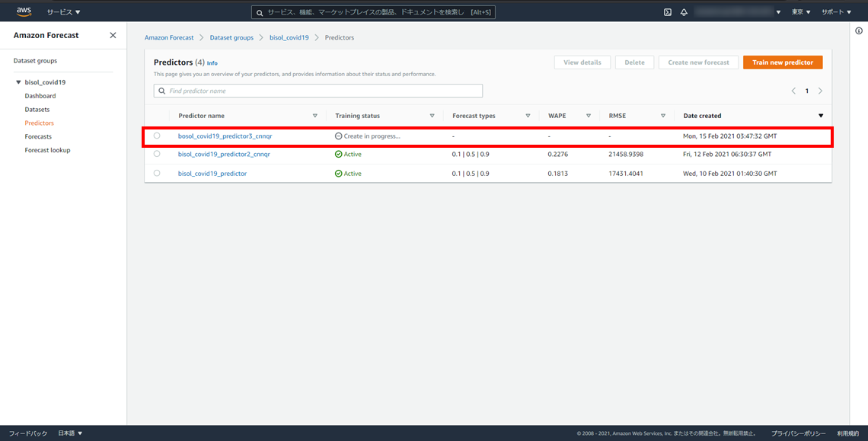Click the Train new predictor button
This screenshot has height=441, width=868.
pyautogui.click(x=782, y=62)
